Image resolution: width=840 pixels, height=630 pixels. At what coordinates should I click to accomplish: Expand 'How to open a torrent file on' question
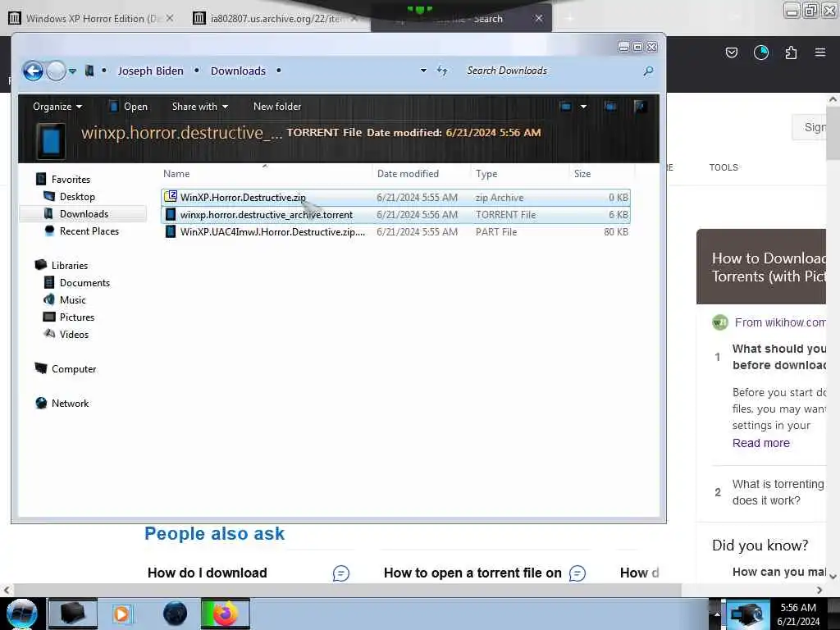(485, 573)
